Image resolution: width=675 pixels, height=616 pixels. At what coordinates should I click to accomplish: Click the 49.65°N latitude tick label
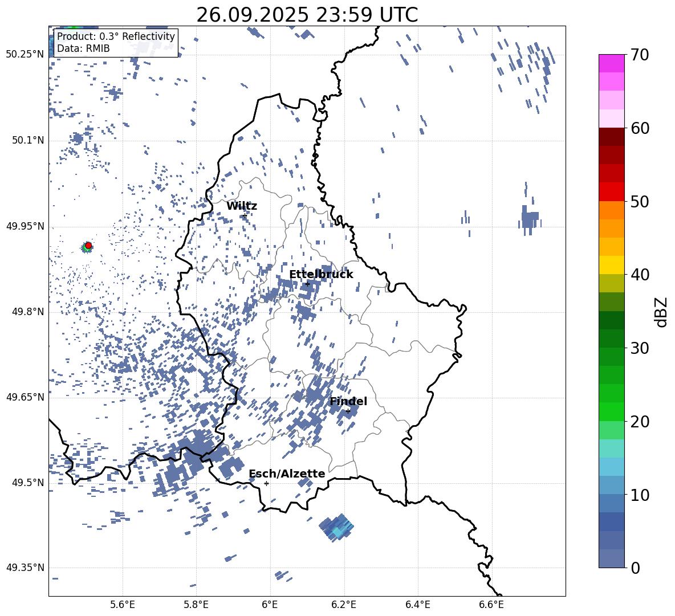pos(25,397)
